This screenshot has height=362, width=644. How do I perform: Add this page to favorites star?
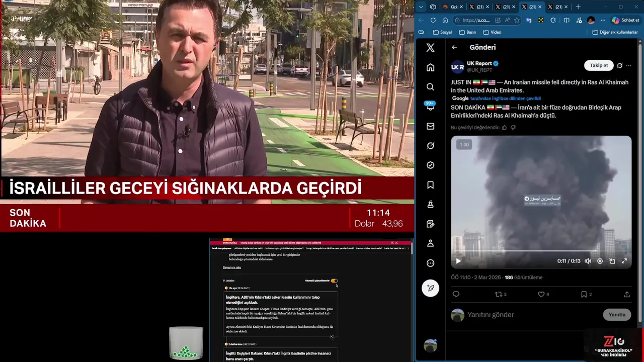[516, 20]
